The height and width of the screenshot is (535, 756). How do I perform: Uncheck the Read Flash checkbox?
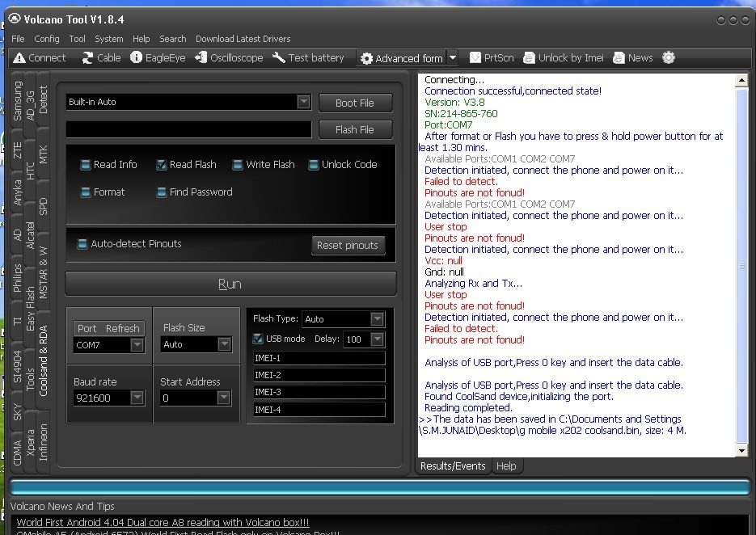[x=162, y=165]
